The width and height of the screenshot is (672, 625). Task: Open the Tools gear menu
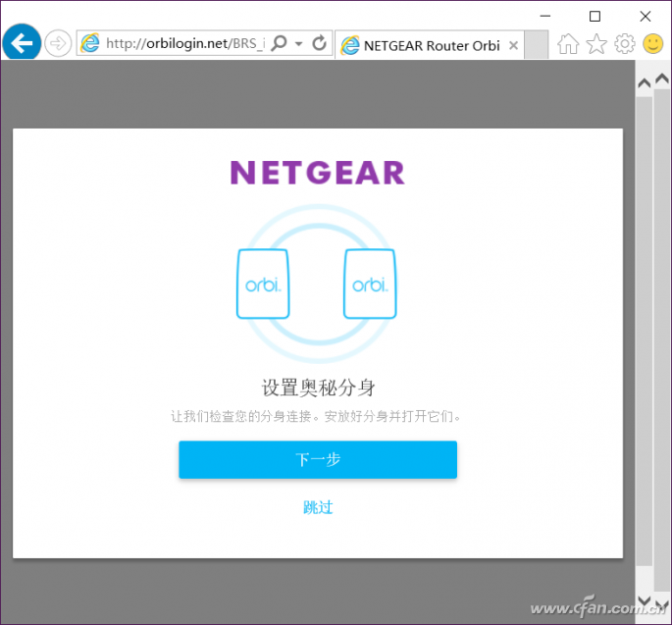tap(625, 44)
